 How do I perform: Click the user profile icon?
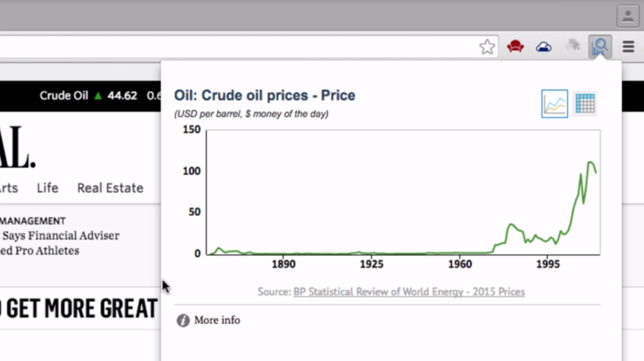pos(628,16)
